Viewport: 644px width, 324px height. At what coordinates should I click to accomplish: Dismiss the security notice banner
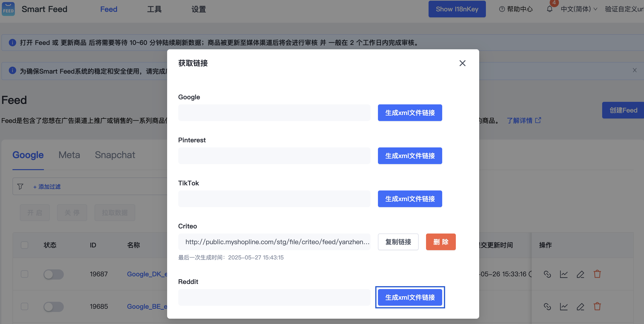pyautogui.click(x=635, y=70)
